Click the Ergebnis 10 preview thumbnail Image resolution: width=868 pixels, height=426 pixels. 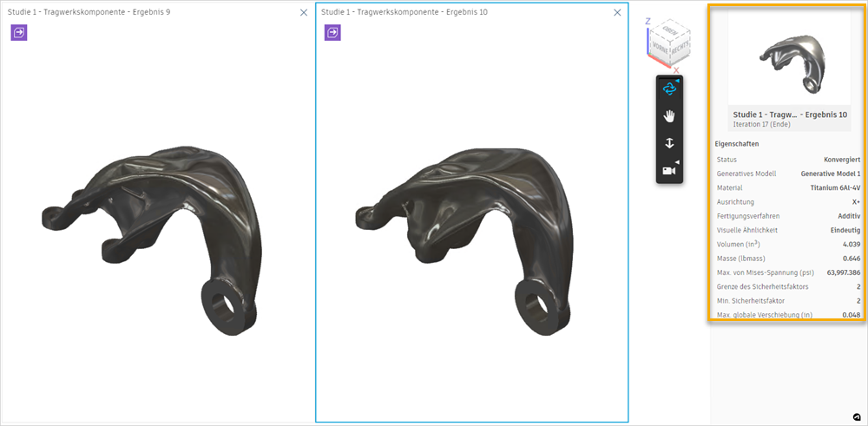tap(789, 59)
